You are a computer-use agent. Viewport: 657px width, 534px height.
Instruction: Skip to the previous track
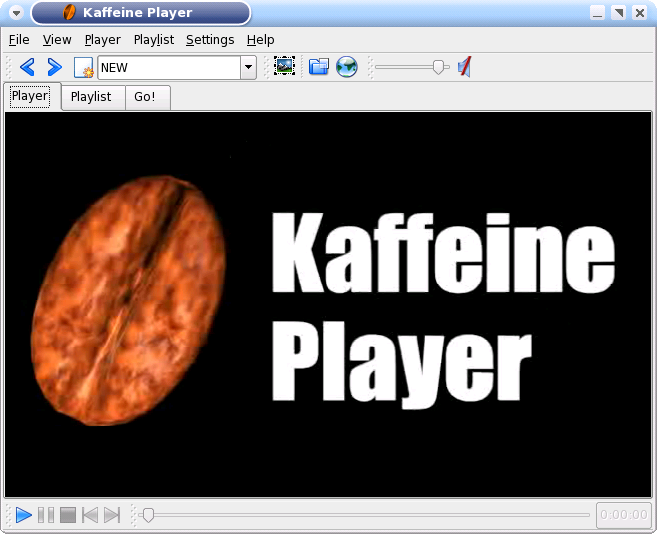pos(90,515)
